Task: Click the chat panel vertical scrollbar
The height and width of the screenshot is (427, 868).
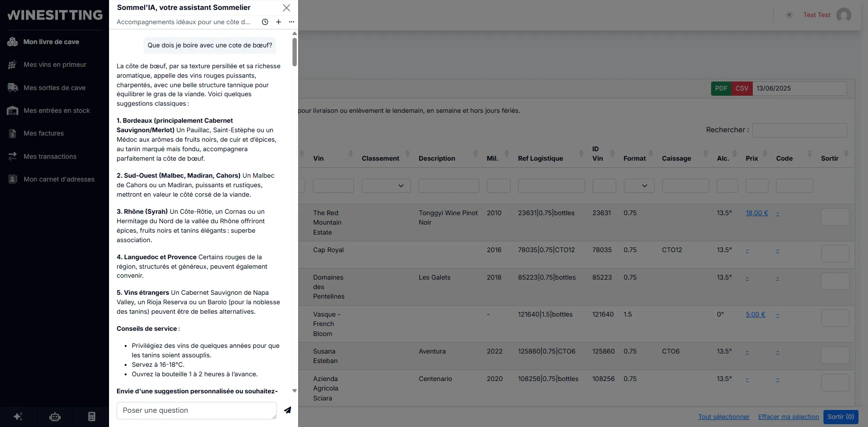Action: (x=294, y=52)
